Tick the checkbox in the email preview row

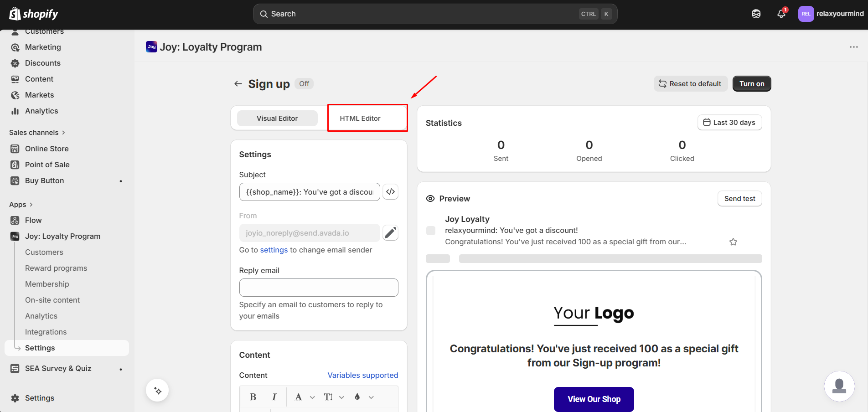[431, 231]
